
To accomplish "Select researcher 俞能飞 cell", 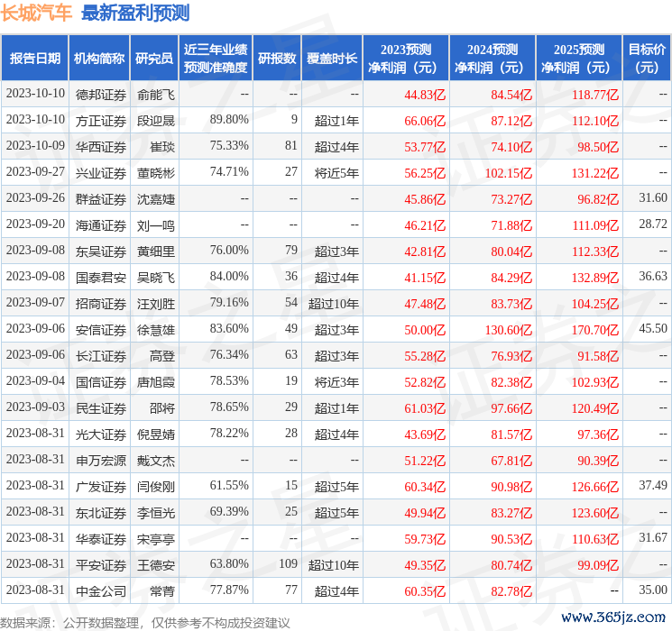I will click(155, 95).
